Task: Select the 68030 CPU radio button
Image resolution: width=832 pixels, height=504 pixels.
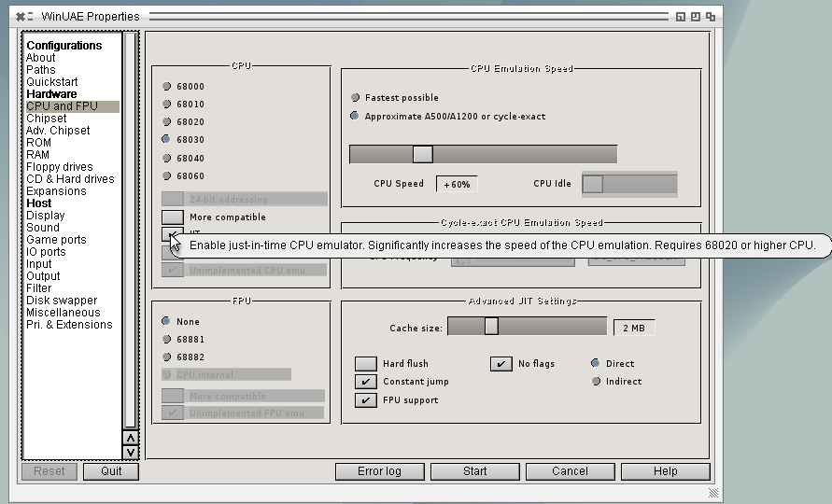Action: [x=166, y=139]
